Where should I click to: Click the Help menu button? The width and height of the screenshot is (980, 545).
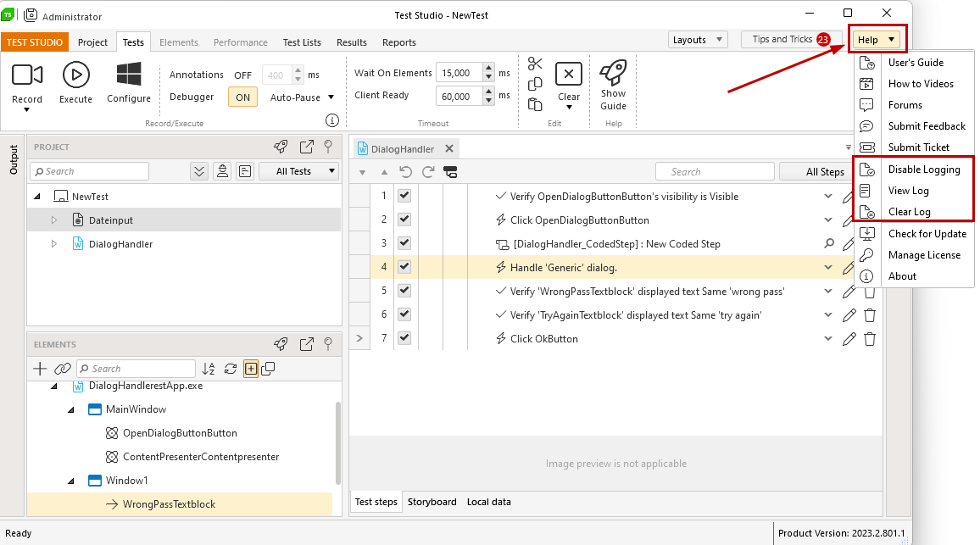click(877, 39)
